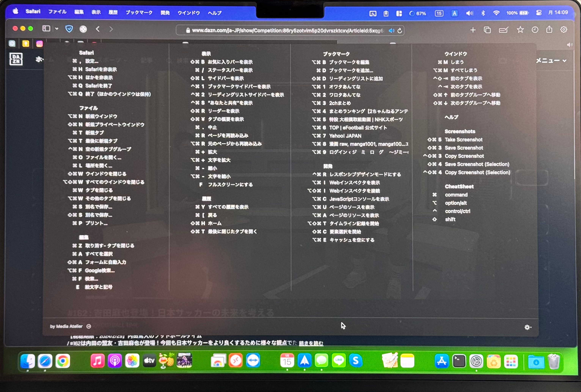
Task: Click the DAZN logo
Action: click(16, 59)
